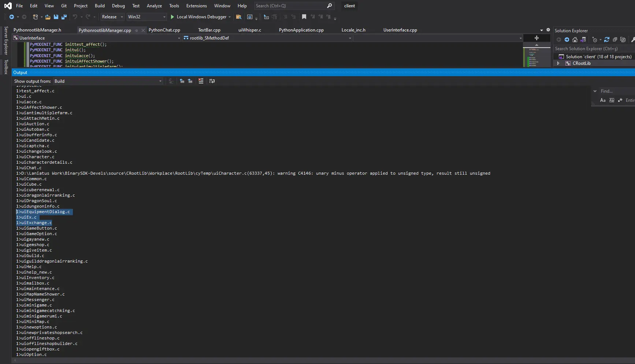
Task: Open the UserInterface scope dropdown
Action: [x=97, y=38]
